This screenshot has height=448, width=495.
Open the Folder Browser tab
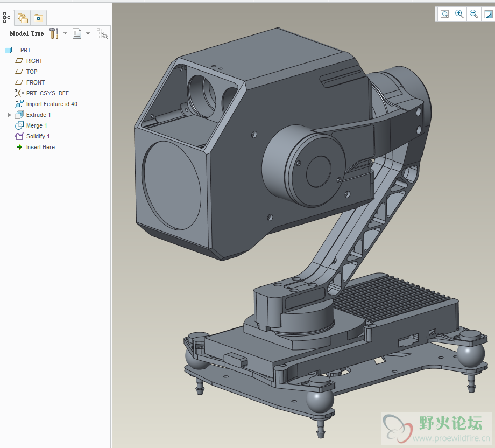[x=23, y=18]
